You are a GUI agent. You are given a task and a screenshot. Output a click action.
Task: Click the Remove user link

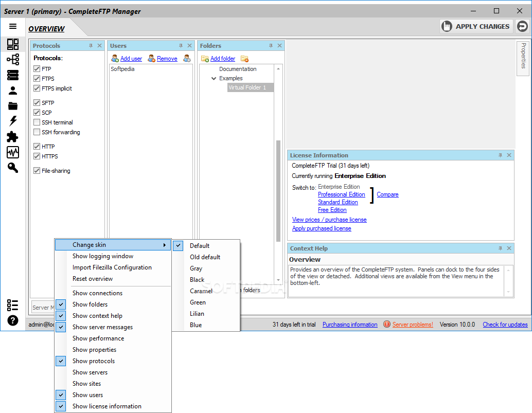click(167, 59)
